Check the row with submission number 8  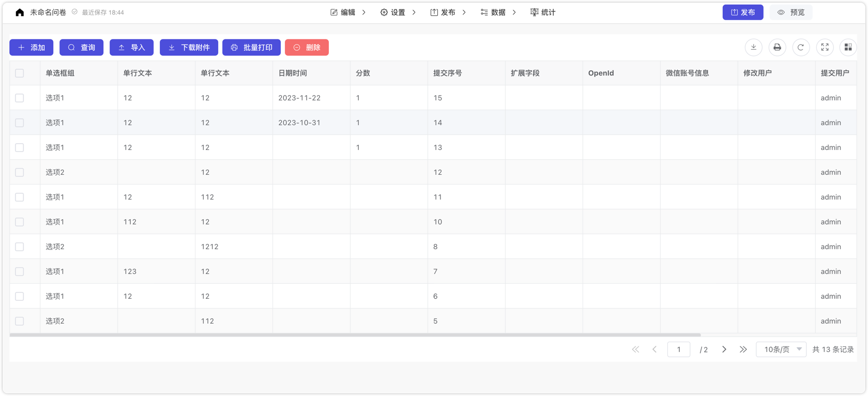coord(20,247)
